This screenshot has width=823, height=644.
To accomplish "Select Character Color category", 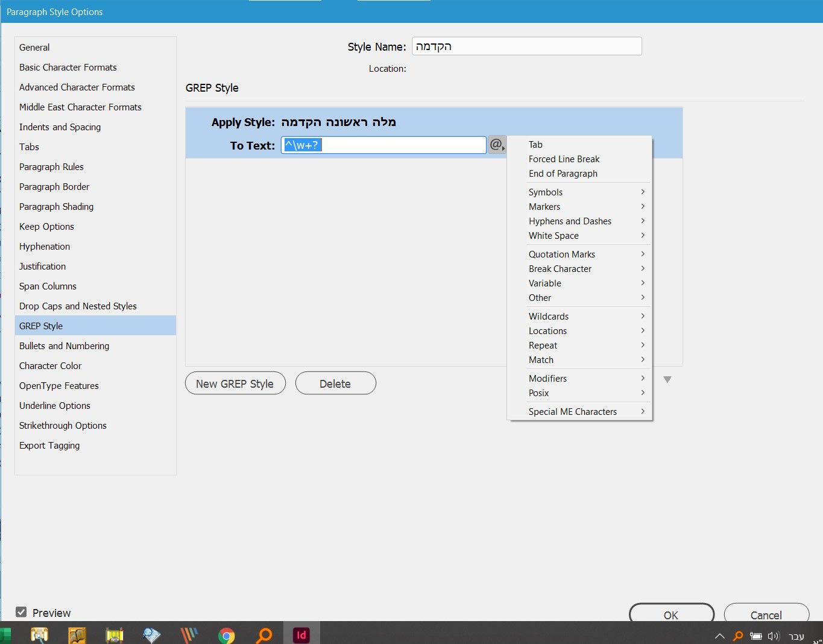I will (95, 366).
